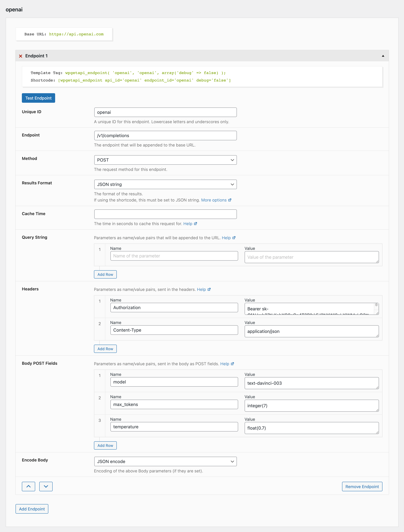Add a row to Body POST Fields
Screen dimensions: 404x532
click(x=105, y=445)
